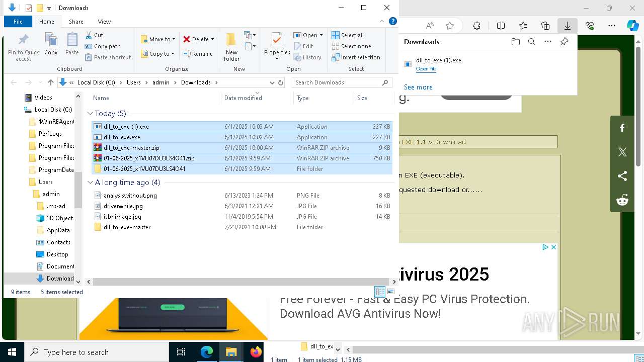Screen dimensions: 644x362
Task: Open the Move to dropdown
Action: coord(158,39)
